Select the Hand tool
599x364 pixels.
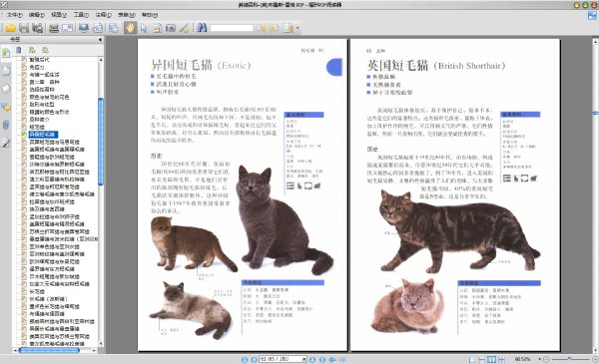click(130, 28)
